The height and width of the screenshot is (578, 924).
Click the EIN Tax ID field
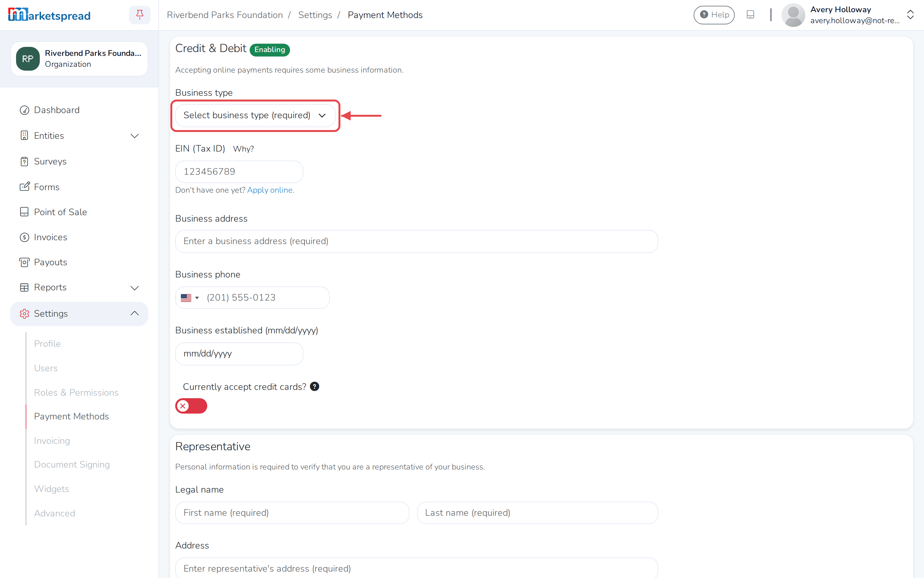tap(239, 172)
